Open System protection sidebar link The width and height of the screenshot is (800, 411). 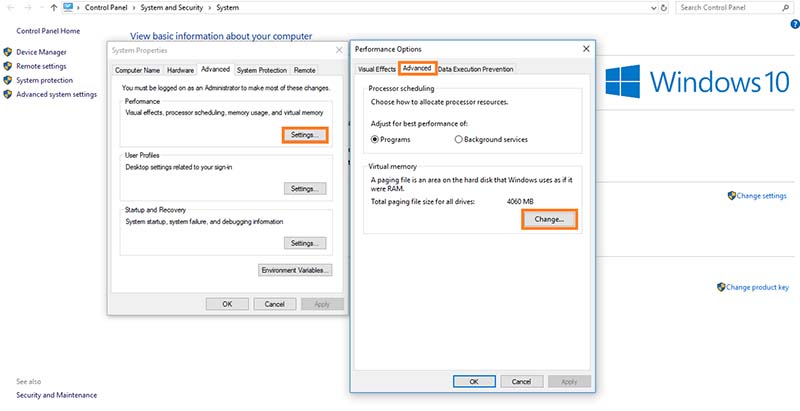click(44, 80)
